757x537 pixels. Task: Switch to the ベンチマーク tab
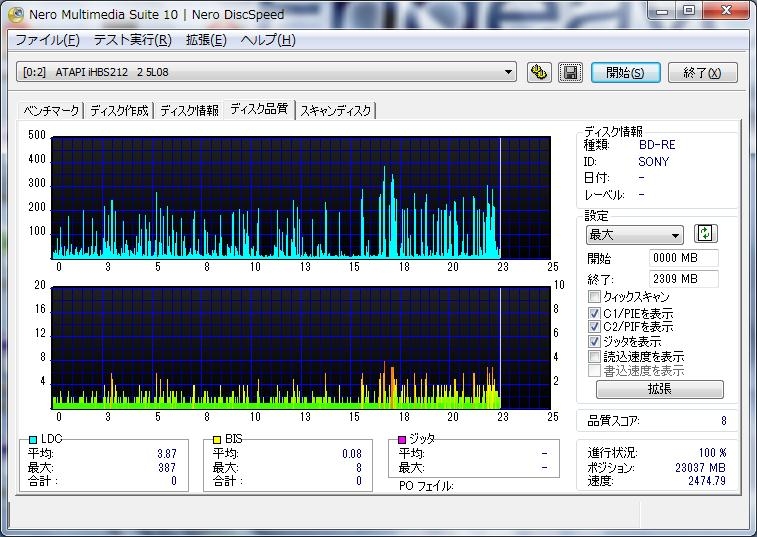pyautogui.click(x=51, y=111)
